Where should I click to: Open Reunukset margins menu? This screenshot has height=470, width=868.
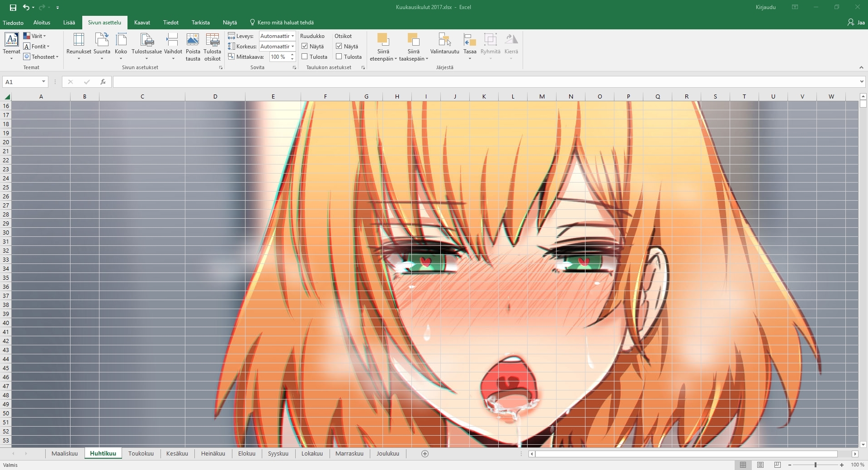tap(79, 46)
